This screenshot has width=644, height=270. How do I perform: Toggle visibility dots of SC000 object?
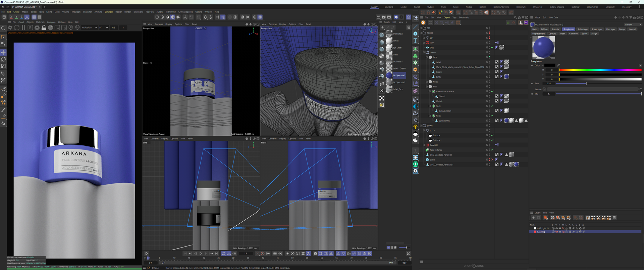pos(490,33)
